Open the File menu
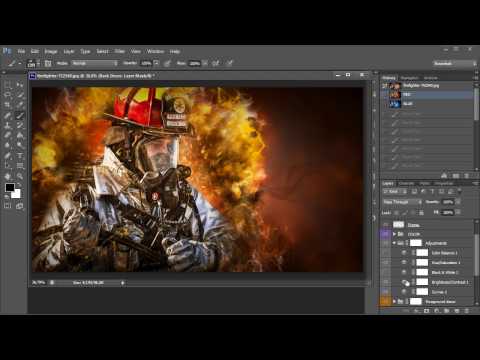This screenshot has height=360, width=480. (x=21, y=51)
